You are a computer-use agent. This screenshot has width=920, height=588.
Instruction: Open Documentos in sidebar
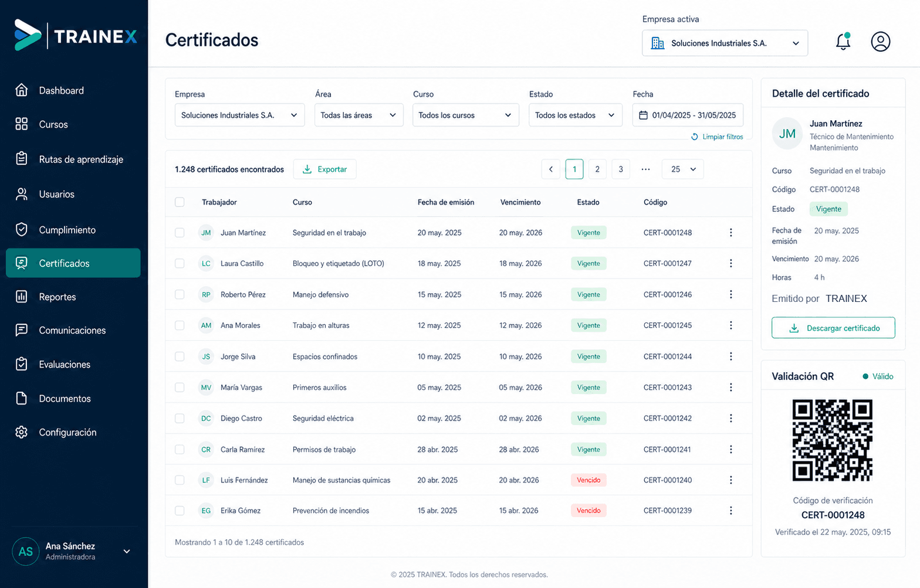(73, 399)
